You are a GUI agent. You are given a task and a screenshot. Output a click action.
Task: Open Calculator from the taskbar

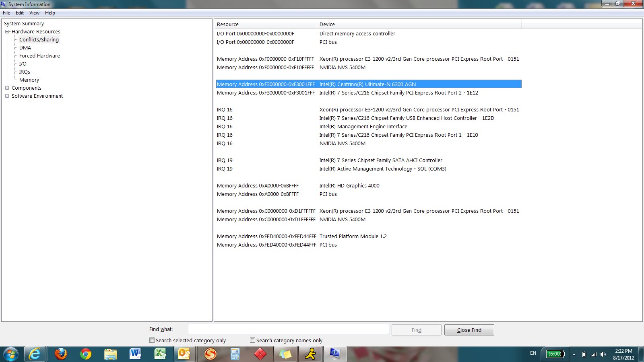235,354
